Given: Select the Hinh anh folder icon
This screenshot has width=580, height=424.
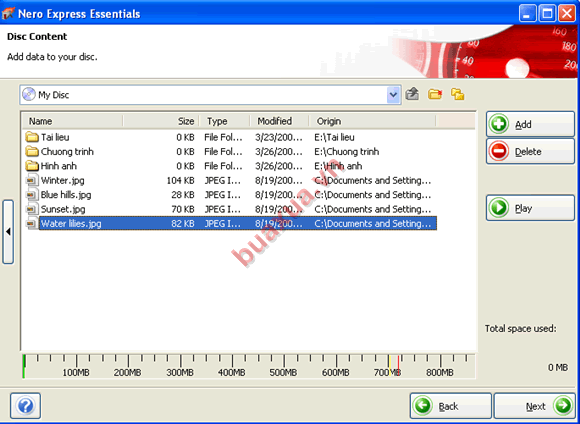Looking at the screenshot, I should [32, 166].
